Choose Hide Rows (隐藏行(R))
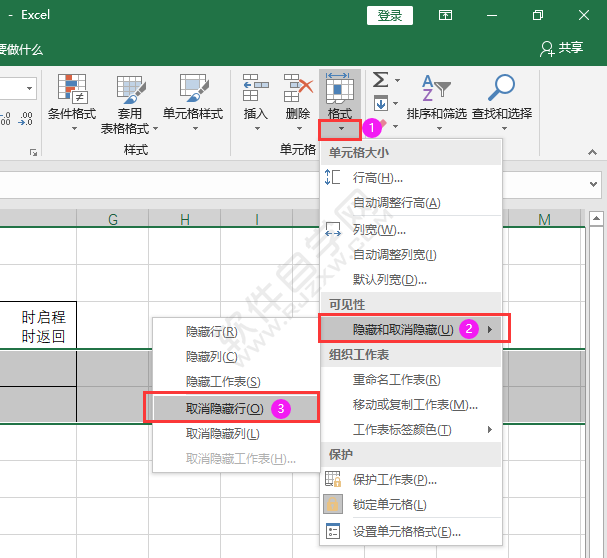The height and width of the screenshot is (558, 607). [236, 332]
